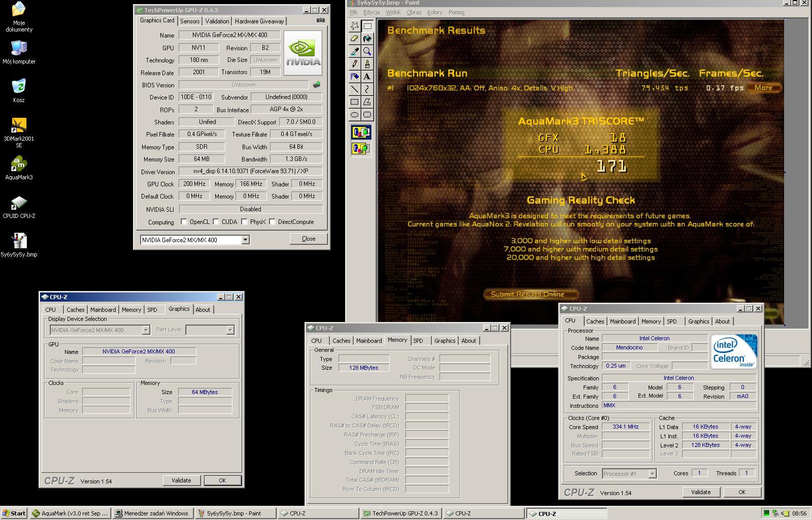Screen dimensions: 812x520
Task: Open the CPUID CPU-Z desktop shortcut
Action: (x=19, y=207)
